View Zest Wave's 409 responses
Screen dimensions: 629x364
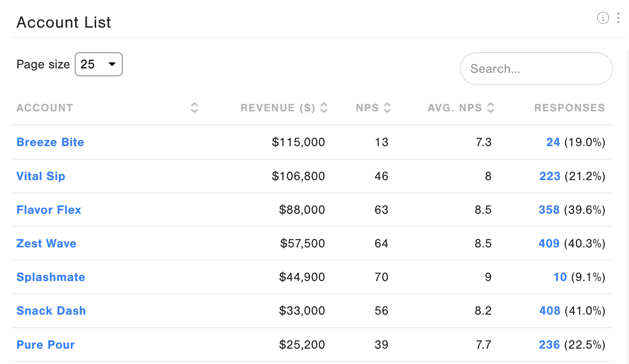pos(549,243)
